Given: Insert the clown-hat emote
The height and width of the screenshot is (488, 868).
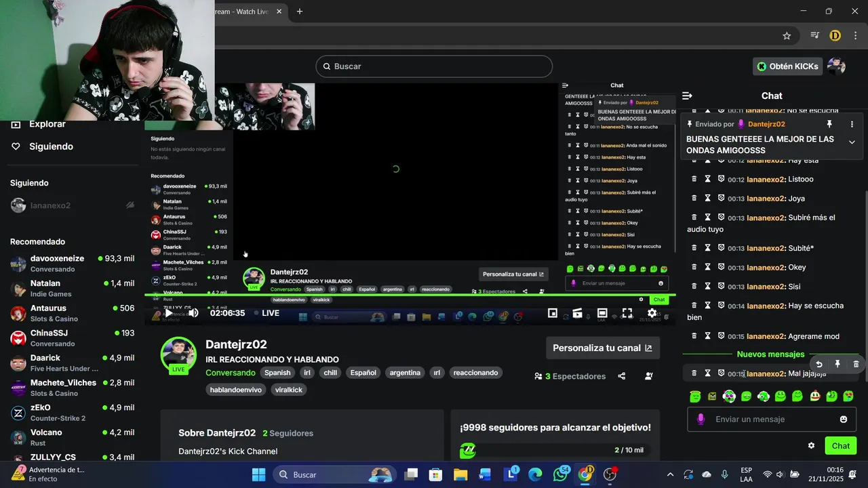Looking at the screenshot, I should [x=814, y=396].
